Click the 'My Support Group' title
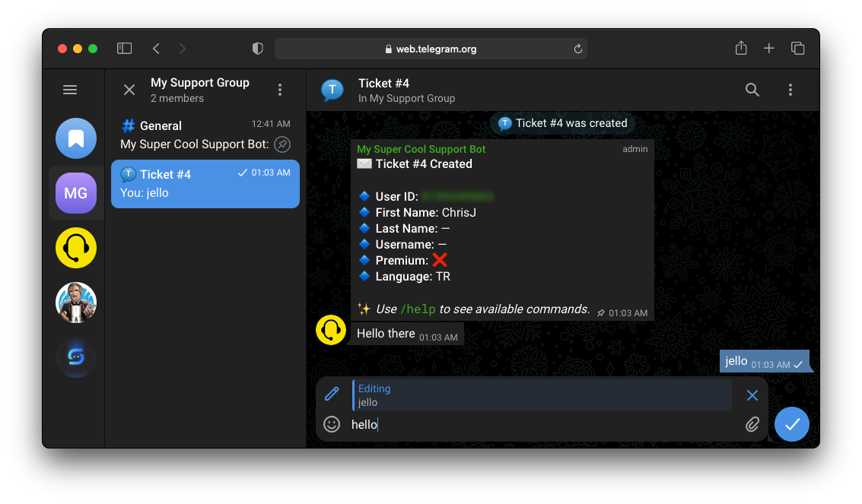This screenshot has width=862, height=504. tap(200, 83)
